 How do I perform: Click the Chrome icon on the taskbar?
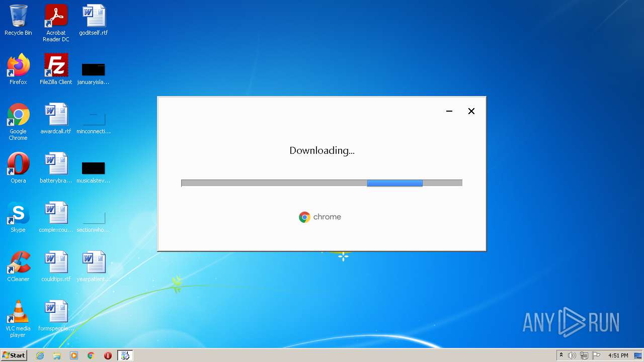(x=91, y=355)
